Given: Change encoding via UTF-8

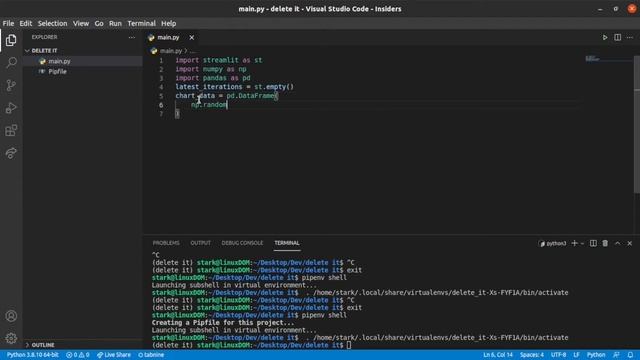Looking at the screenshot, I should click(x=558, y=355).
